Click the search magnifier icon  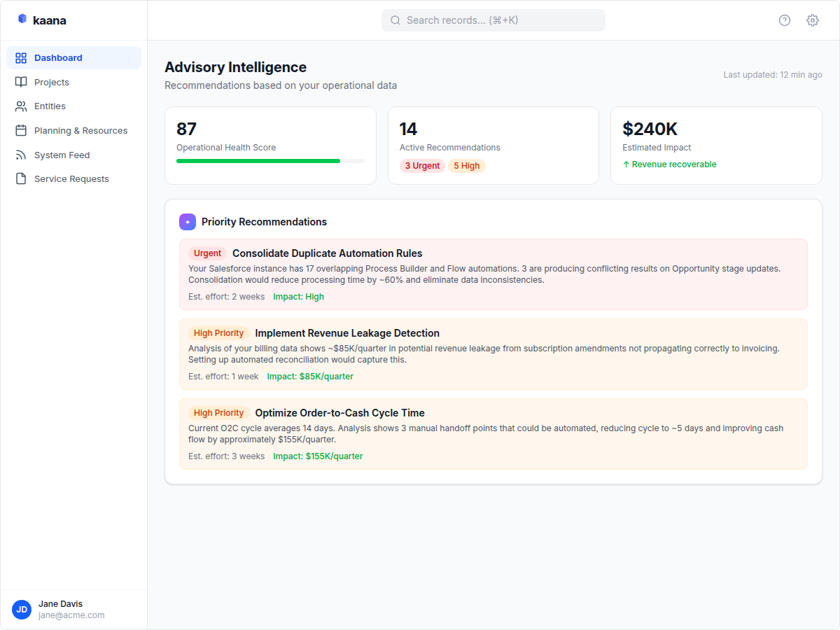tap(395, 20)
